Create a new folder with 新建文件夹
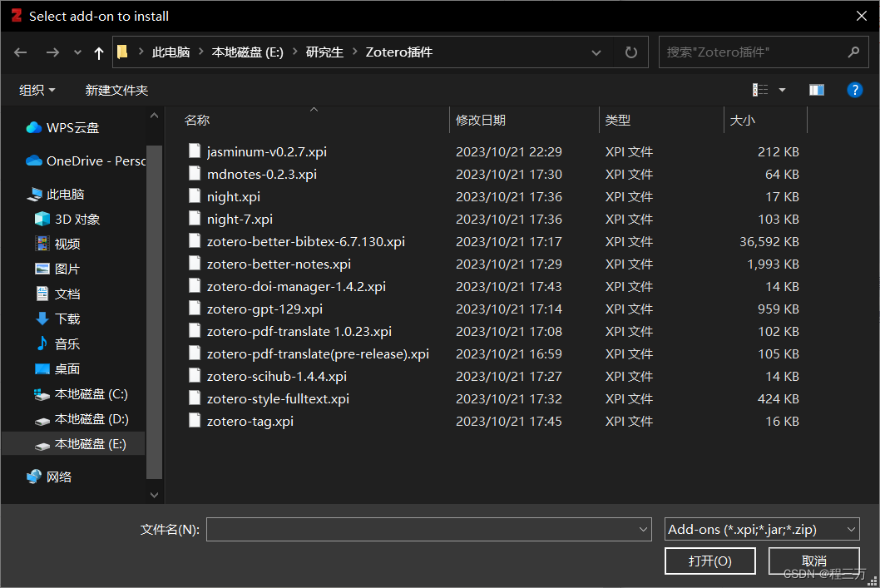Image resolution: width=880 pixels, height=588 pixels. [116, 91]
